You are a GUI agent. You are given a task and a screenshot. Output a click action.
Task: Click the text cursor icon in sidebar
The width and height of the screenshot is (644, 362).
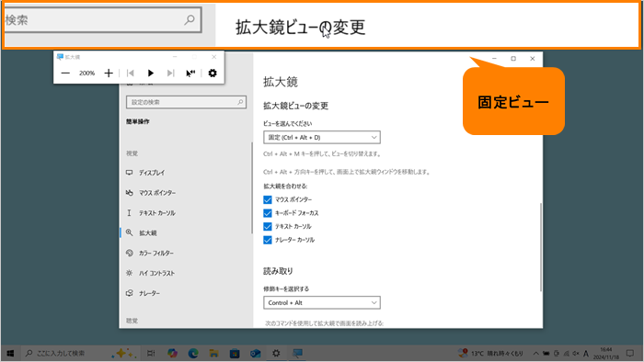[x=130, y=213]
